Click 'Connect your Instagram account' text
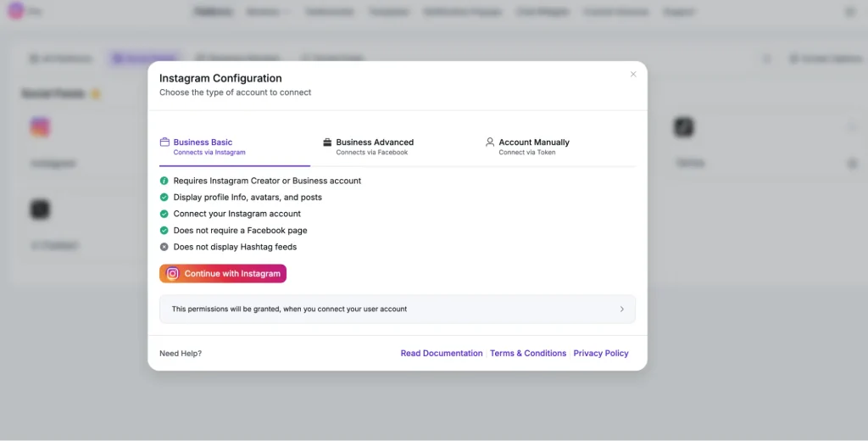The image size is (868, 441). point(237,214)
